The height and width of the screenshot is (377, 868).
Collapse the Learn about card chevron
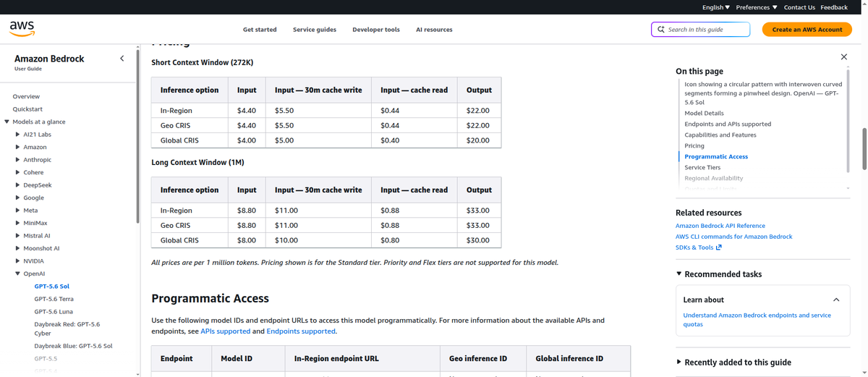point(836,300)
